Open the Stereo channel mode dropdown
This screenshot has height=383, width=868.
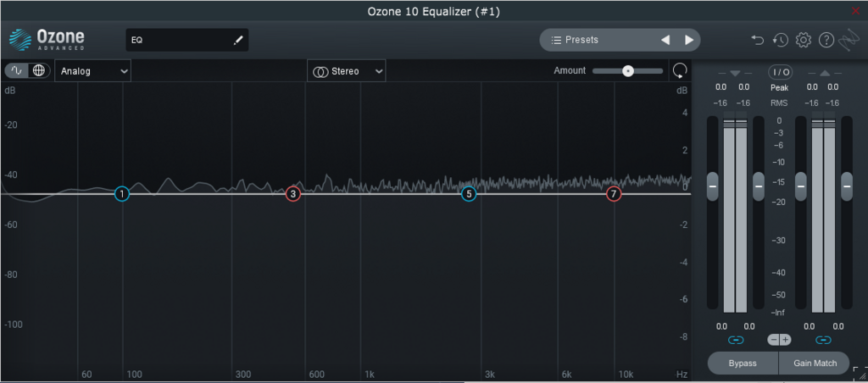347,71
